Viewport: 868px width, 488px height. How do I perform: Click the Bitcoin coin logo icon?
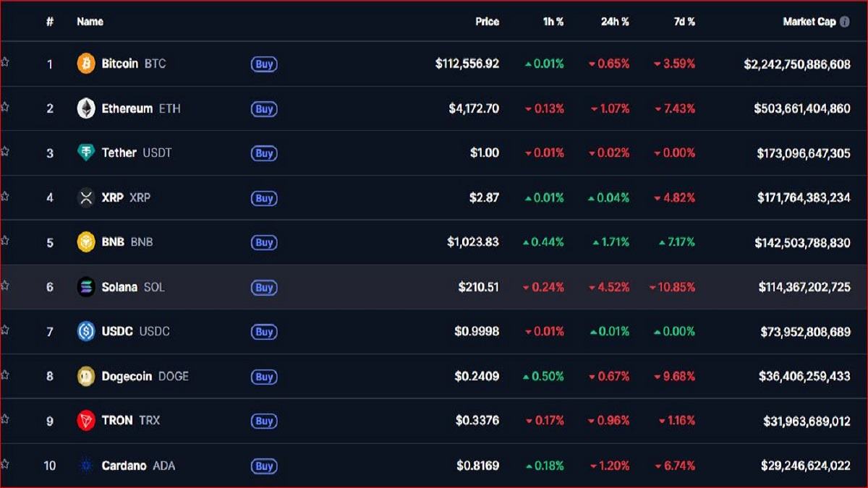tap(86, 64)
